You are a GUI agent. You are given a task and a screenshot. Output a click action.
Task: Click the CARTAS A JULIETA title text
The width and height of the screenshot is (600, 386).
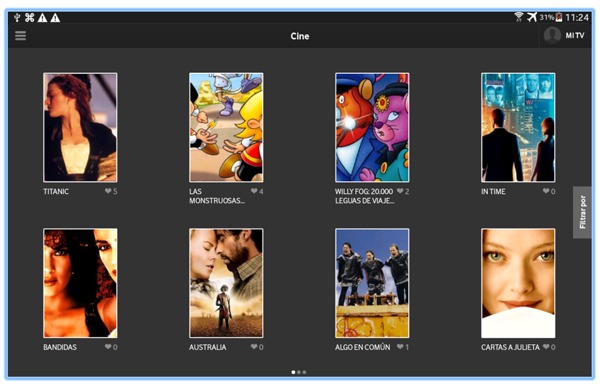point(510,347)
